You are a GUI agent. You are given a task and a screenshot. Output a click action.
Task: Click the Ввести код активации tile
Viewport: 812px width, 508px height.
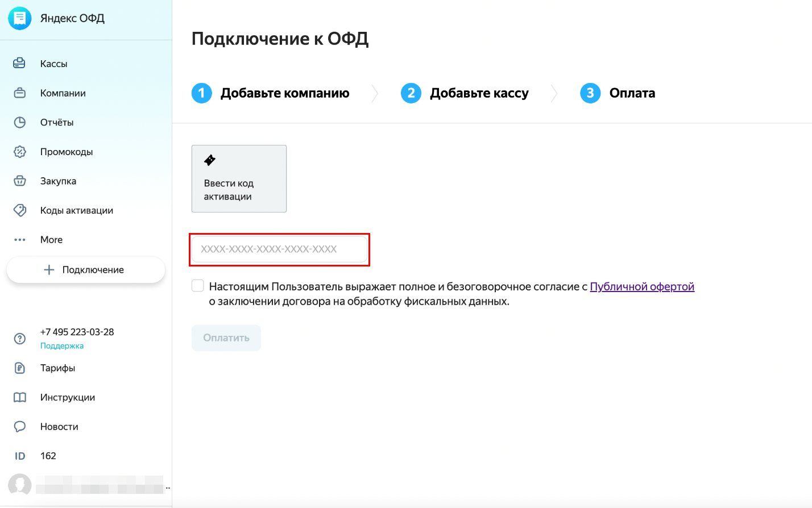(239, 178)
